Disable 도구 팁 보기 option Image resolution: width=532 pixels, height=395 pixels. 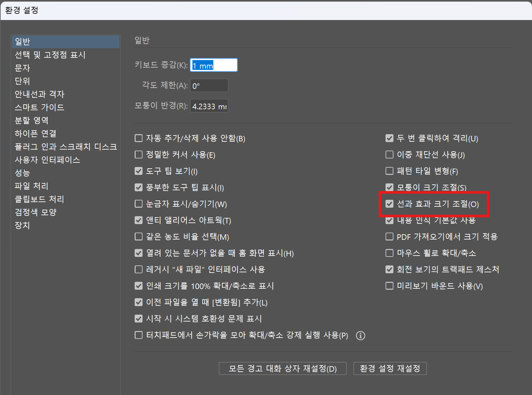point(138,171)
